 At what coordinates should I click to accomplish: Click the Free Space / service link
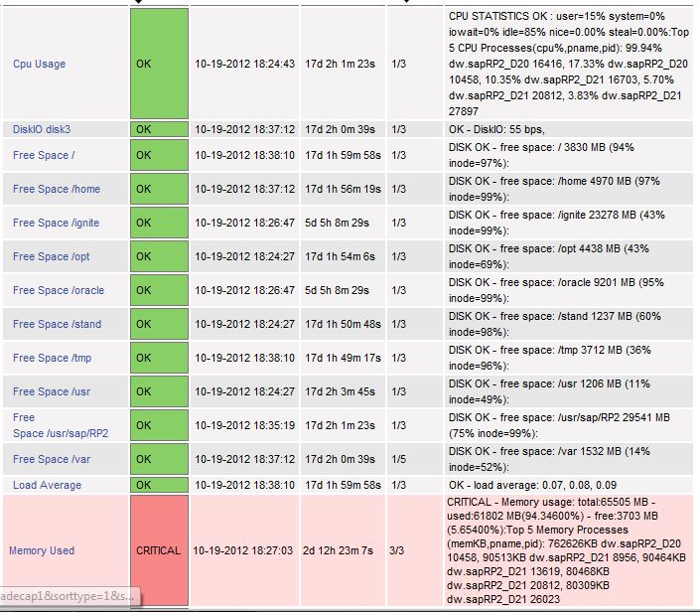pyautogui.click(x=44, y=155)
